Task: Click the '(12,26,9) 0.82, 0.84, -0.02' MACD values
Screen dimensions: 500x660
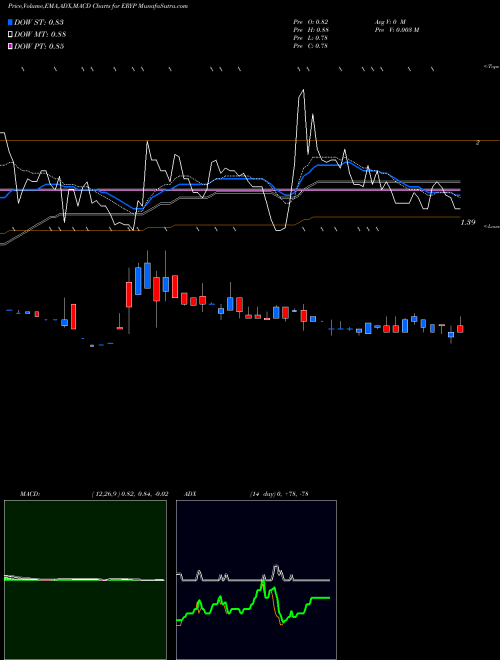Action: [130, 493]
